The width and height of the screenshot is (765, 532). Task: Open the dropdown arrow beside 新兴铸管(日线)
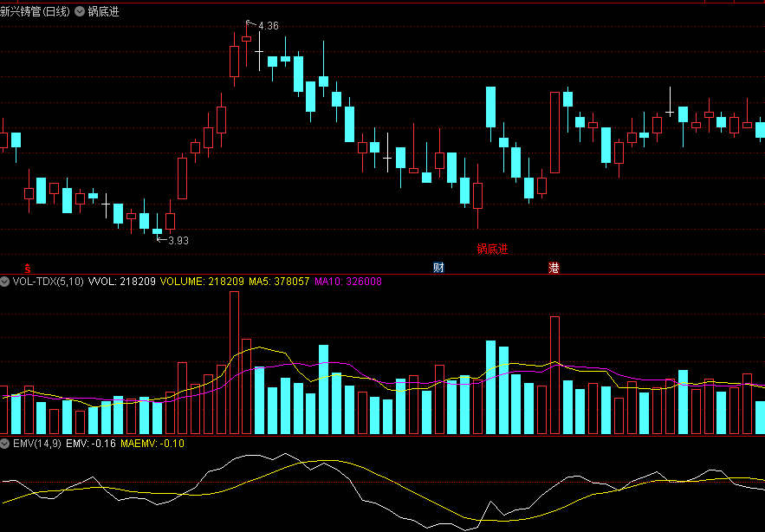point(80,12)
